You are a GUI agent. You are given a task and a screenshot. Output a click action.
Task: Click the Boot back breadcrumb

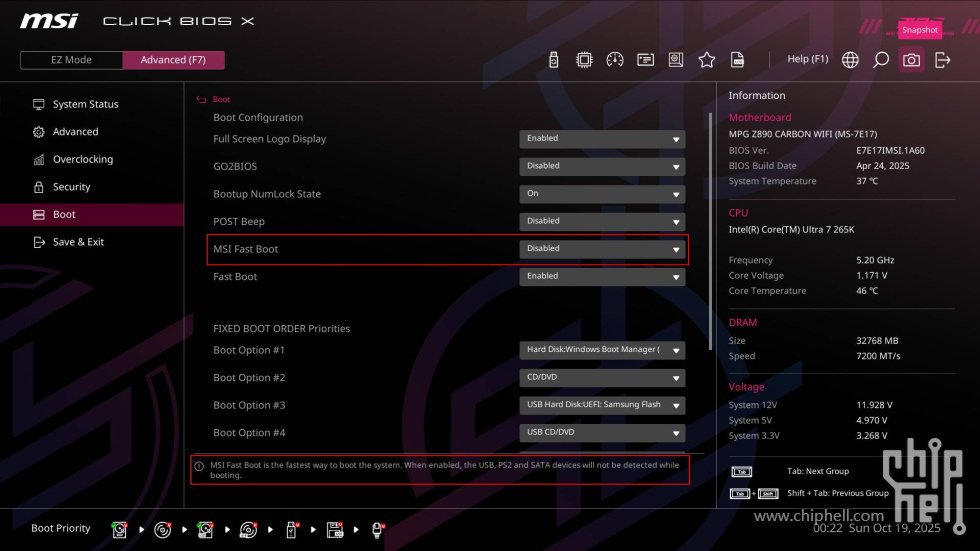click(x=214, y=99)
